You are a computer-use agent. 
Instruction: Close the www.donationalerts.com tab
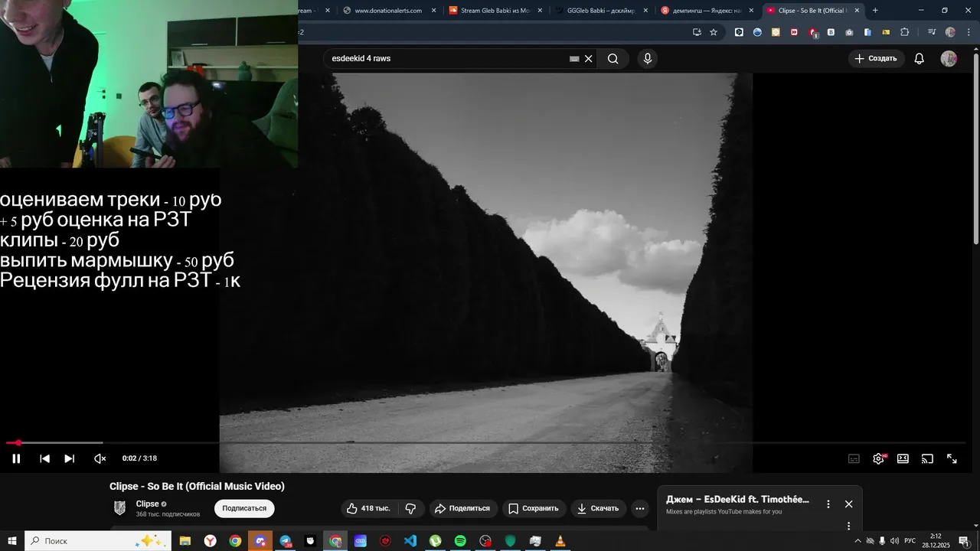pos(434,11)
